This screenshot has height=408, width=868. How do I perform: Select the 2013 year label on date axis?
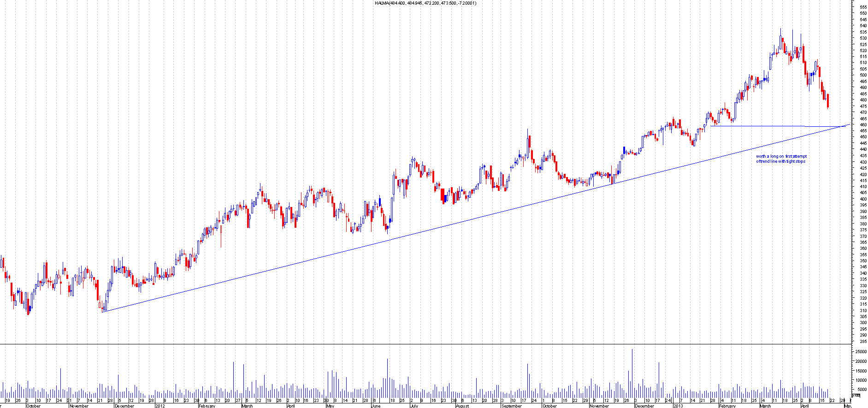pos(678,406)
